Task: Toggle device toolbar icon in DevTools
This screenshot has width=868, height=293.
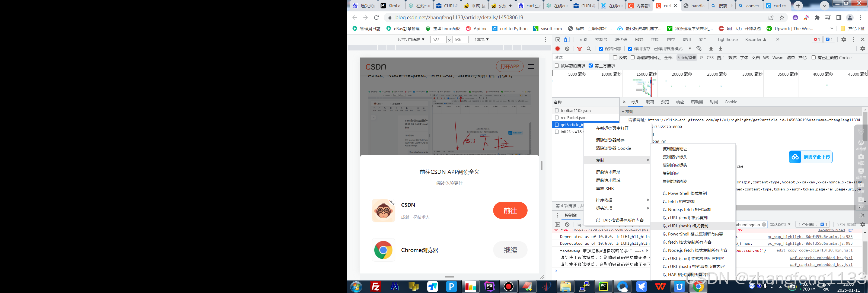Action: point(567,39)
